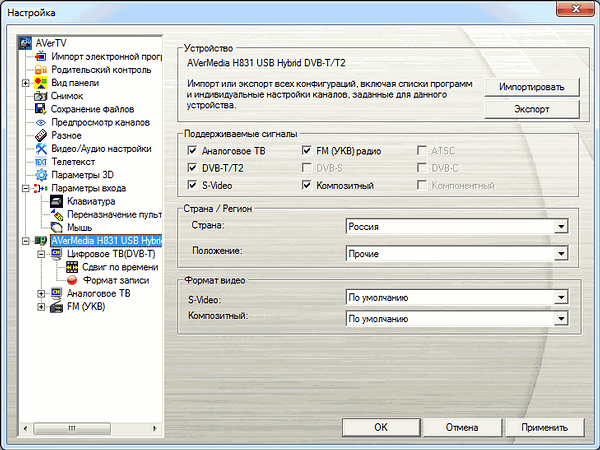Screen dimensions: 600x450
Task: Click the Разное icon
Action: coord(41,135)
